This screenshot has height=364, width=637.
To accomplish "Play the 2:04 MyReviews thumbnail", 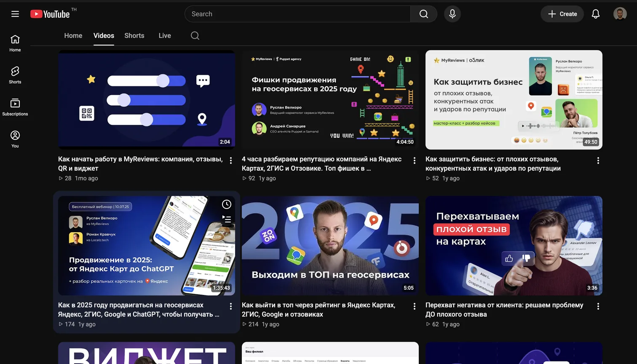I will coord(147,100).
